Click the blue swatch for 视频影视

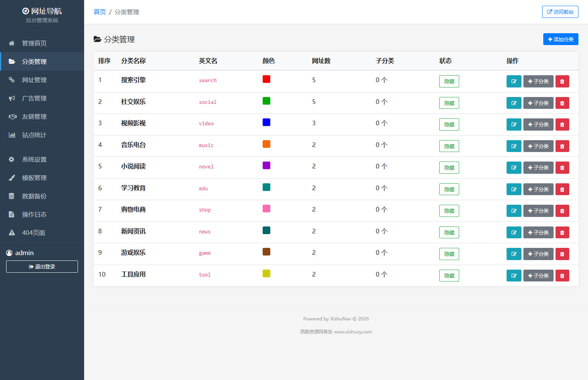266,122
